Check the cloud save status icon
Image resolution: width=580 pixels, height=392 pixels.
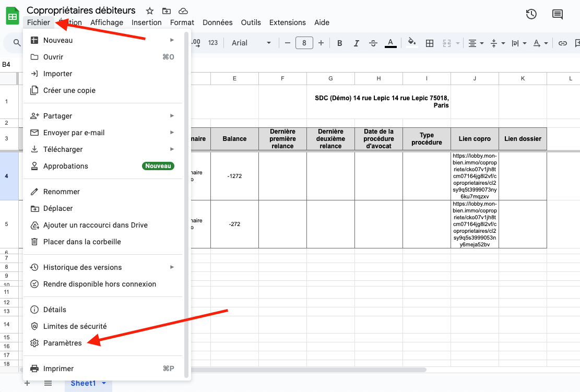pos(183,11)
